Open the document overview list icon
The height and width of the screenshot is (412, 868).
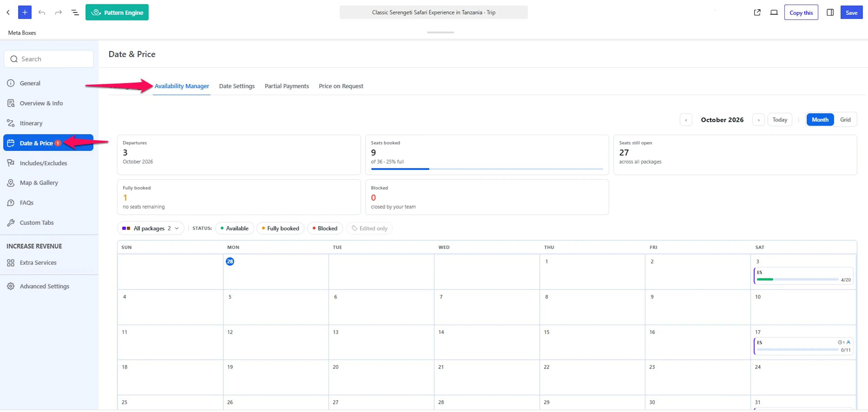[x=75, y=12]
